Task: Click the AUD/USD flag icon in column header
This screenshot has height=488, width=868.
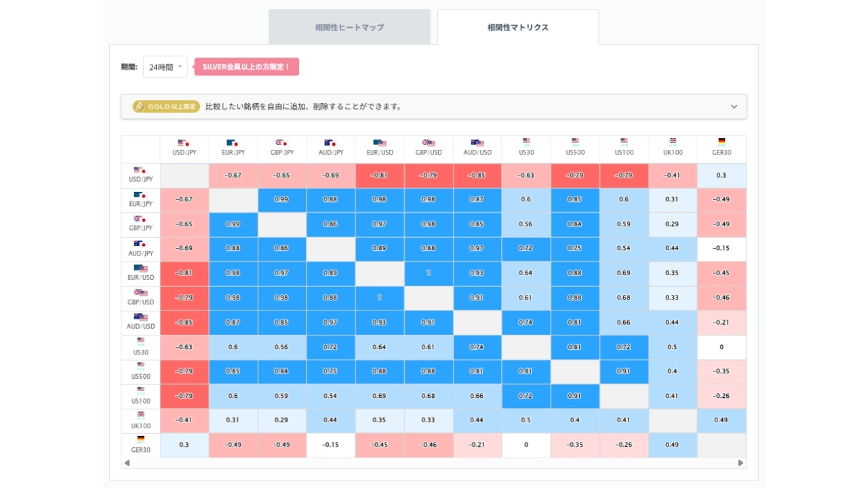Action: (x=477, y=143)
